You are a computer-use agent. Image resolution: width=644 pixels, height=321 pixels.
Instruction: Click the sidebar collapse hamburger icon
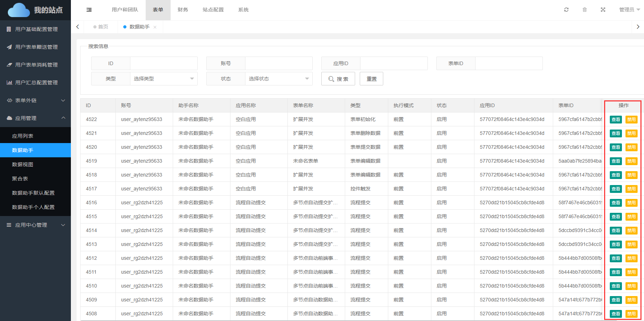coord(89,10)
